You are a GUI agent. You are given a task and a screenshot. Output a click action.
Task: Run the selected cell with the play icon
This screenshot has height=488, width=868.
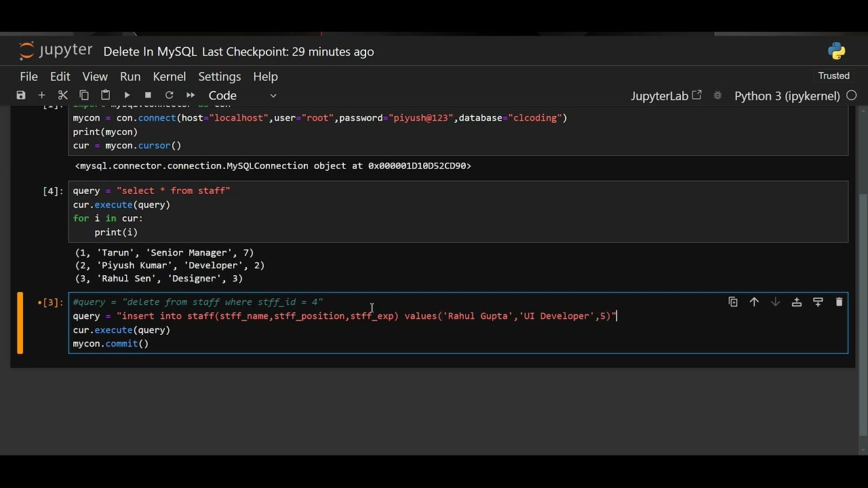127,96
